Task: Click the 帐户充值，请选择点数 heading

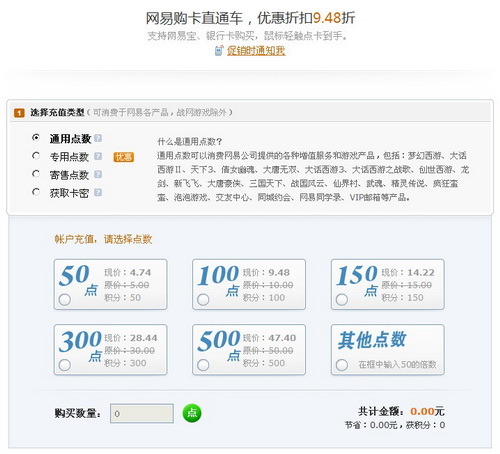Action: point(103,239)
